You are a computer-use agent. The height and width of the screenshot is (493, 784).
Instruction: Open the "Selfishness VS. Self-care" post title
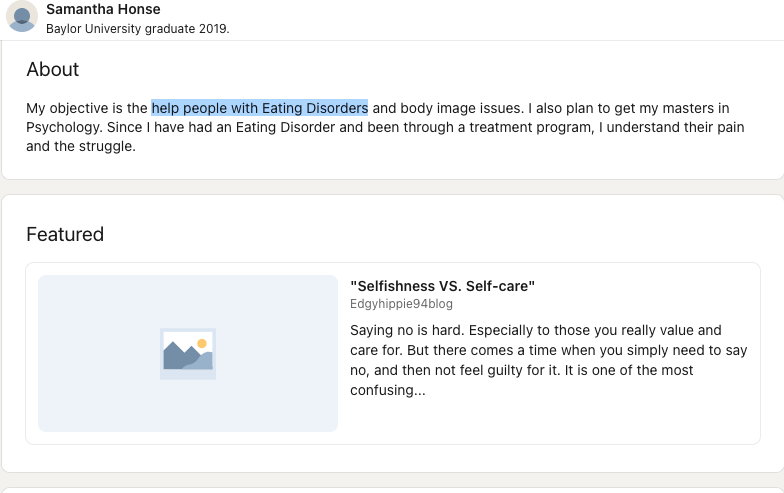pos(442,286)
